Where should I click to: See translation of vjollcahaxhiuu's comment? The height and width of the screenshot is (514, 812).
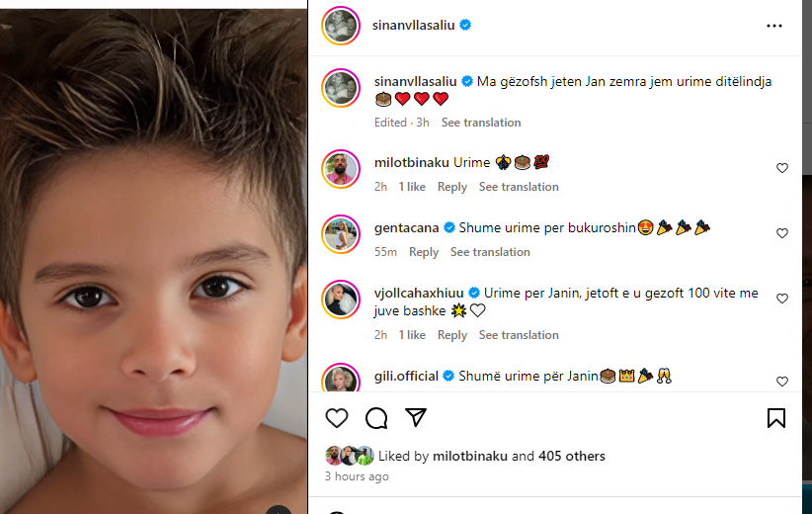[x=519, y=335]
